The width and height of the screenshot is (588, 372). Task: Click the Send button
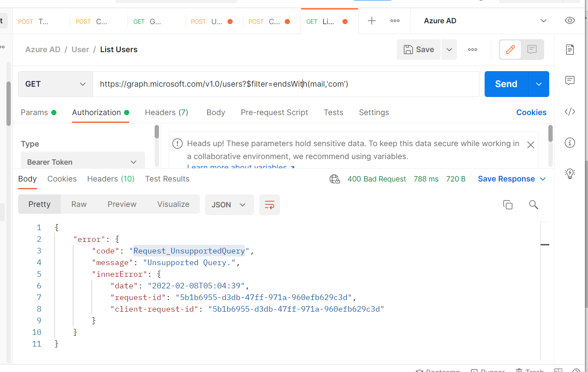click(506, 84)
